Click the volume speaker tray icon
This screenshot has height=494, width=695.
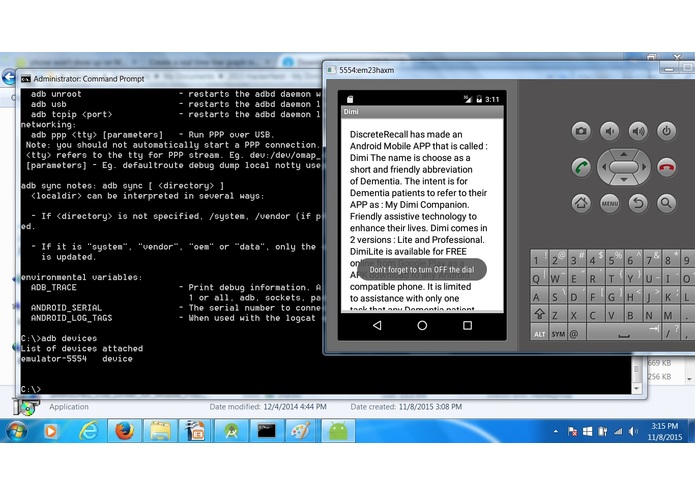coord(633,431)
